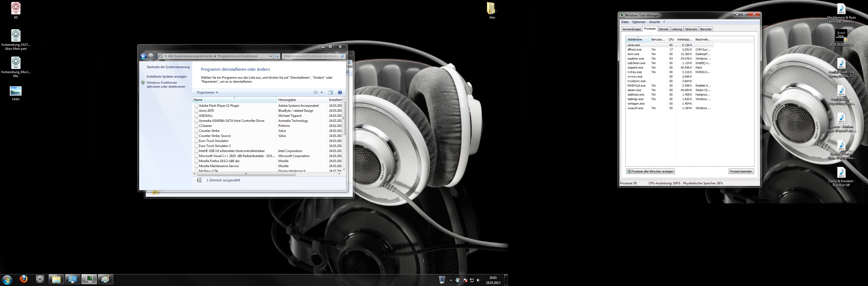Open the Organisieren dropdown
Image resolution: width=868 pixels, height=286 pixels.
[x=207, y=92]
